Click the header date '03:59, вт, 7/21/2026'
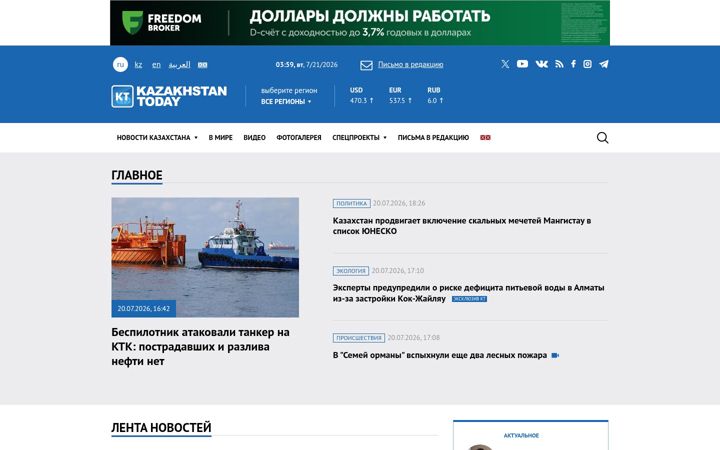 [x=307, y=65]
